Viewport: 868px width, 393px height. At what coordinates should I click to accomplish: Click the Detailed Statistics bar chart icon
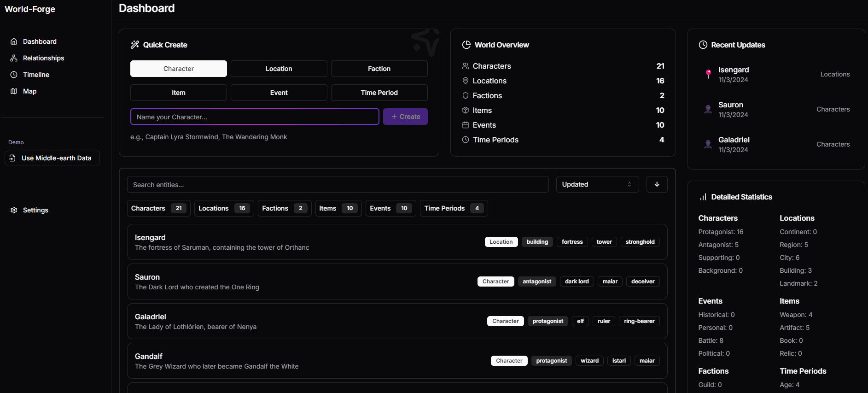(x=703, y=197)
